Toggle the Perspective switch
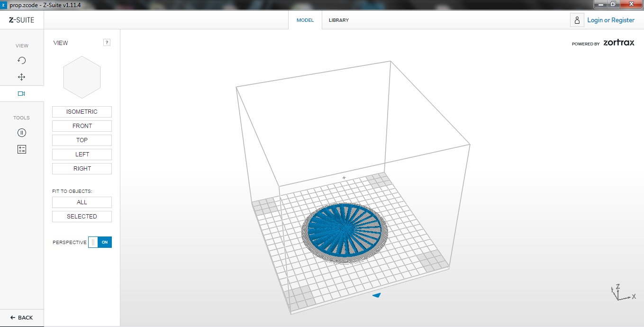The width and height of the screenshot is (644, 327). [100, 242]
